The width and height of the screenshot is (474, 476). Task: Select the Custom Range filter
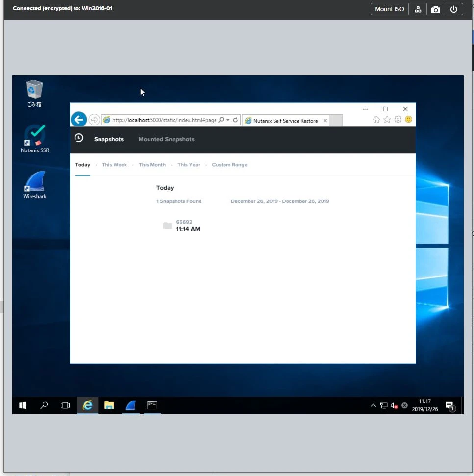point(229,165)
